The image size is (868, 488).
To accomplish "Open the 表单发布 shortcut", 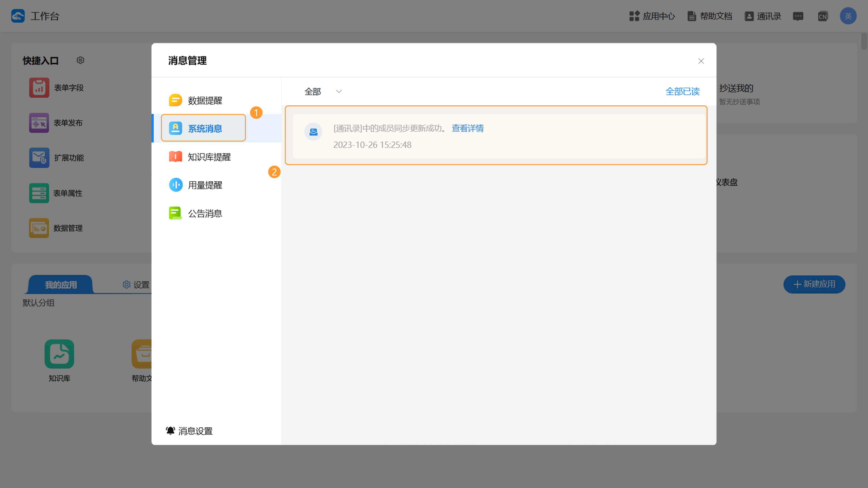I will [x=56, y=123].
